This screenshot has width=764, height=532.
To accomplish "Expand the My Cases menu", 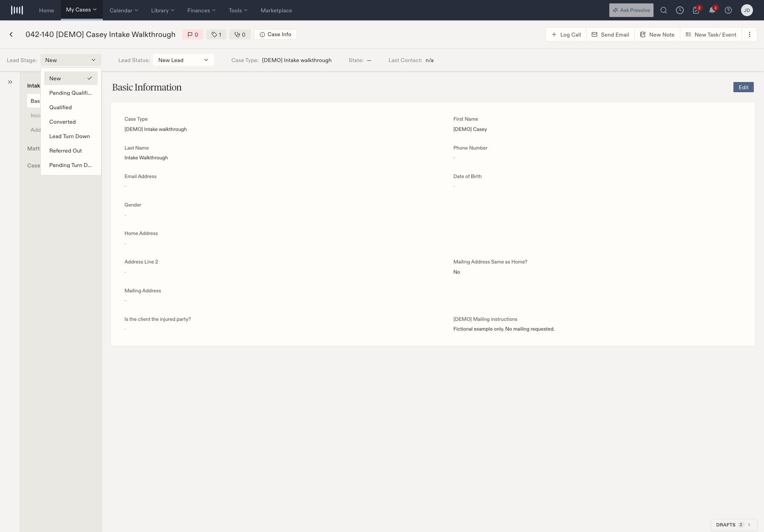I will (82, 10).
